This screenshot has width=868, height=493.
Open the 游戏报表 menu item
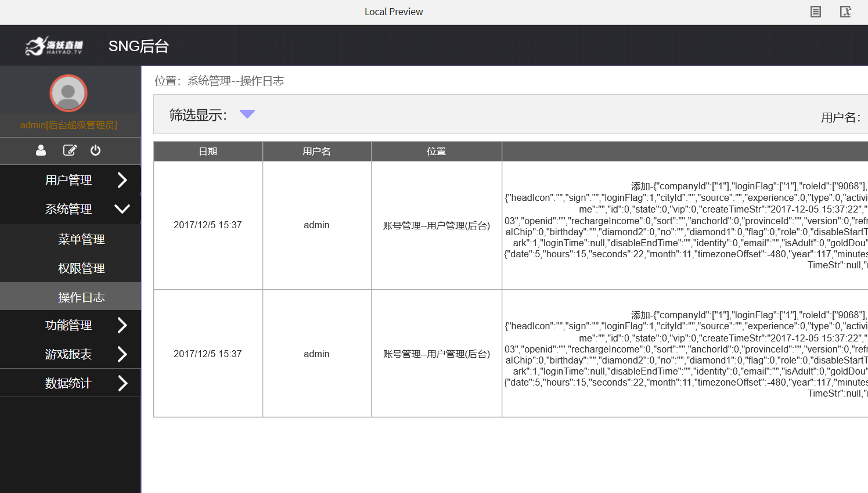tap(69, 354)
